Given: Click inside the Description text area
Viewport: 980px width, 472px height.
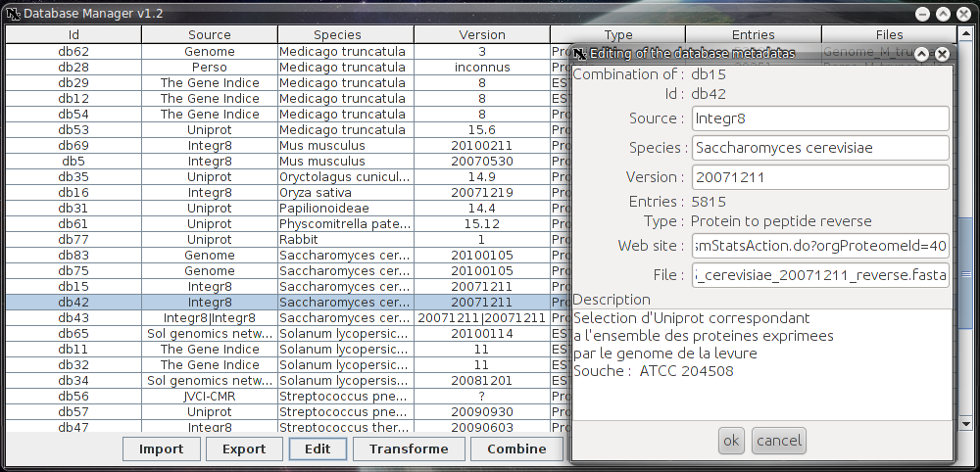Looking at the screenshot, I should [759, 392].
